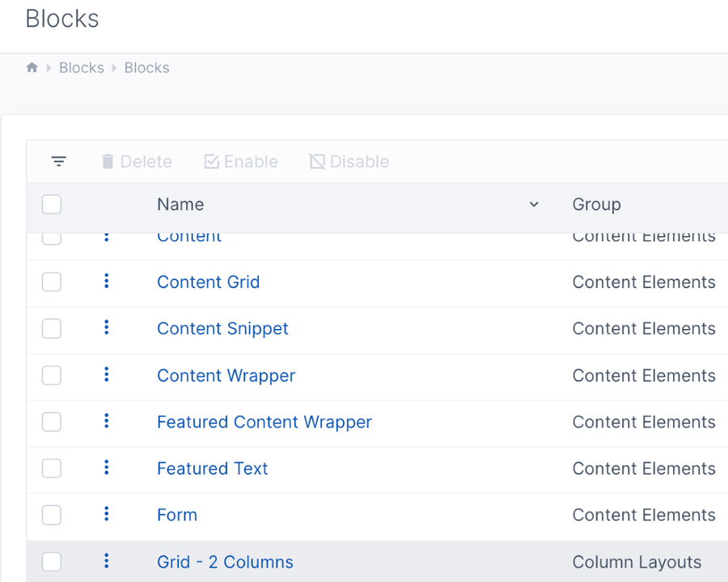Click the Name column sort chevron
The height and width of the screenshot is (582, 728).
(x=534, y=205)
